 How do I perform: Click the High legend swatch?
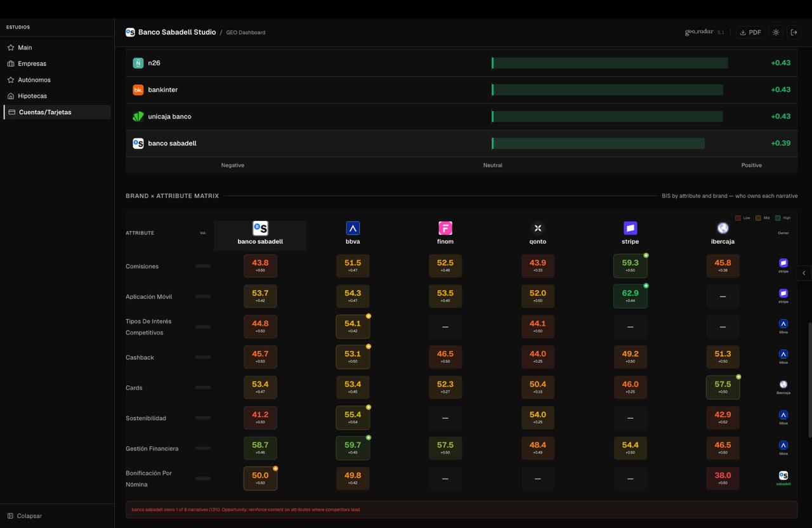(778, 218)
